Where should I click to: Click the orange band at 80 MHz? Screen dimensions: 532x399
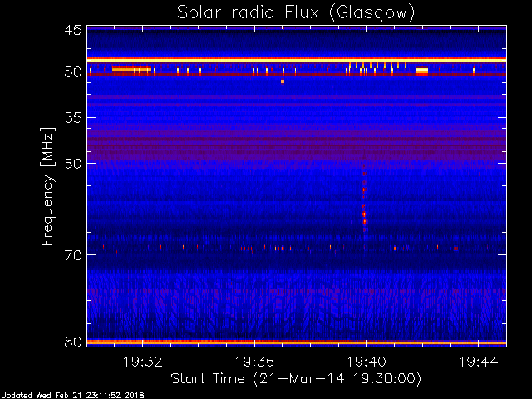pos(297,342)
